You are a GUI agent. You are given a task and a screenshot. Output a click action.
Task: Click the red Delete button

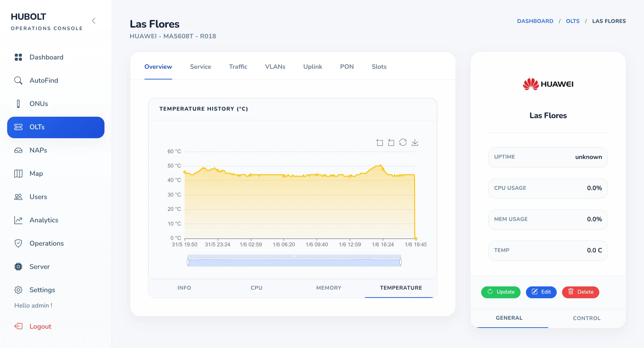click(x=581, y=292)
